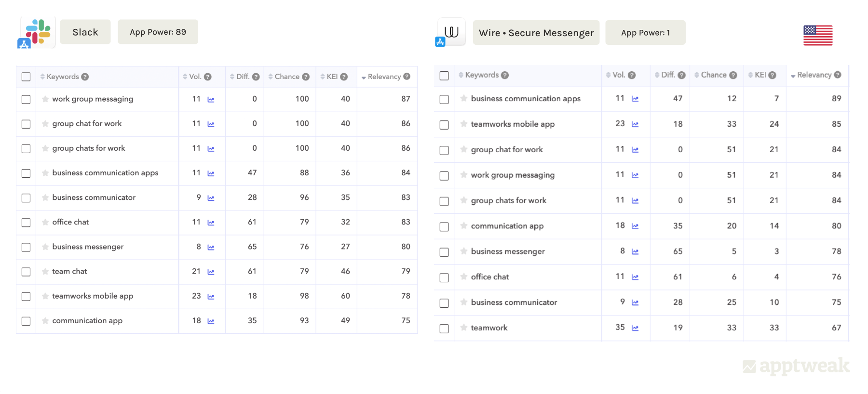The height and width of the screenshot is (394, 868).
Task: Sort Wire table by Vol. column
Action: 618,75
